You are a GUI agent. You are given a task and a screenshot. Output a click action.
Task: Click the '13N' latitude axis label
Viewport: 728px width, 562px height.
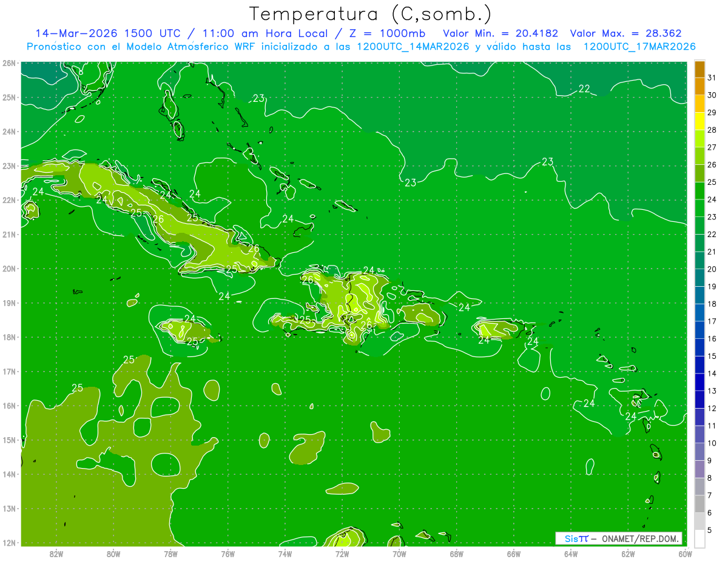pyautogui.click(x=9, y=508)
